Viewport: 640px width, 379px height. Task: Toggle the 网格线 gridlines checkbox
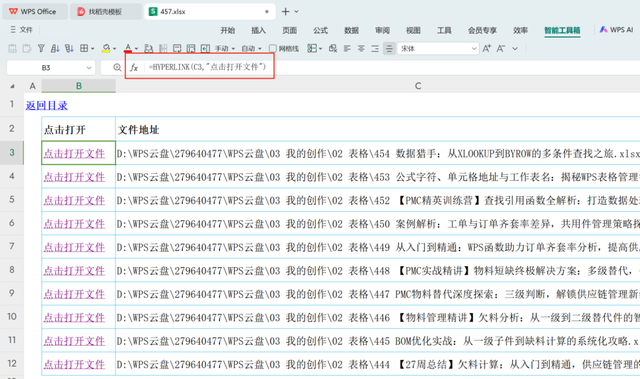click(273, 49)
